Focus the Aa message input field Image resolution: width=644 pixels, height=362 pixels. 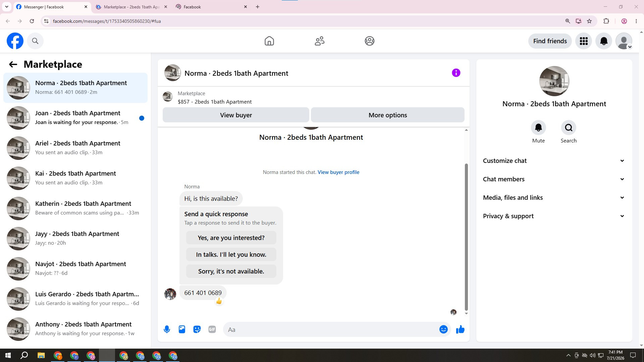[x=330, y=329]
